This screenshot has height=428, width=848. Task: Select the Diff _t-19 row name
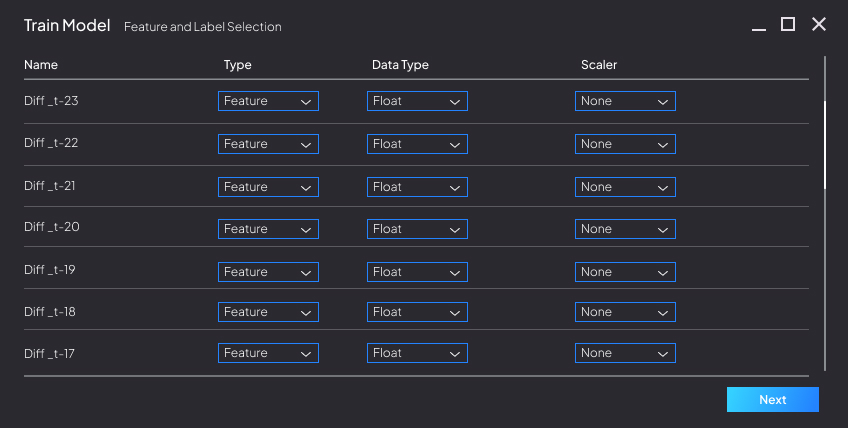coord(50,269)
